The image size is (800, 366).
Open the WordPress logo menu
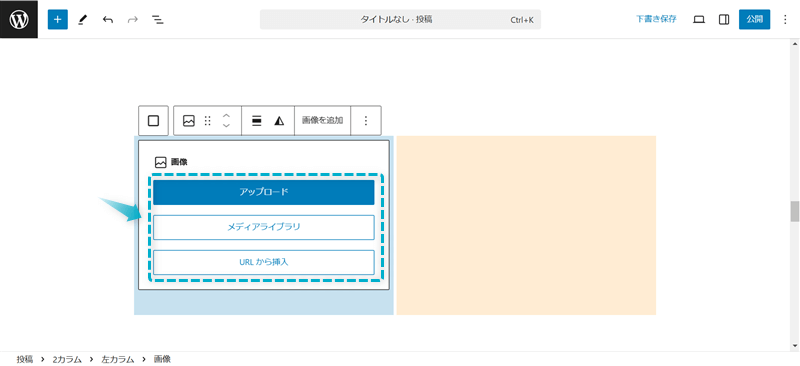(x=19, y=19)
